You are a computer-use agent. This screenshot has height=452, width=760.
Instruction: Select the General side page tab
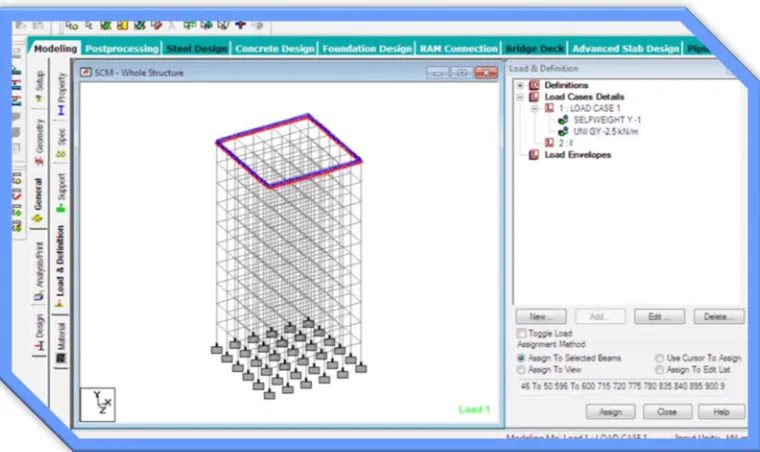click(38, 200)
